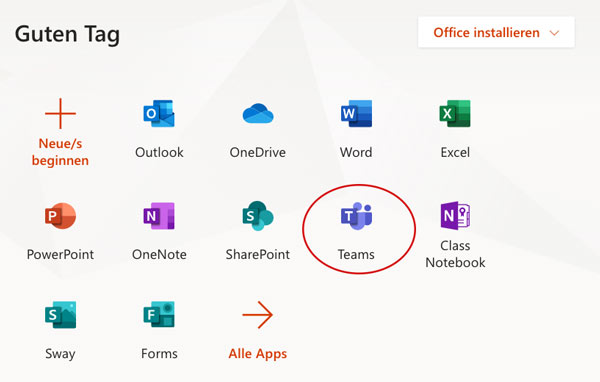Click the Class Notebook label
Viewport: 600px width, 382px height.
tap(455, 254)
